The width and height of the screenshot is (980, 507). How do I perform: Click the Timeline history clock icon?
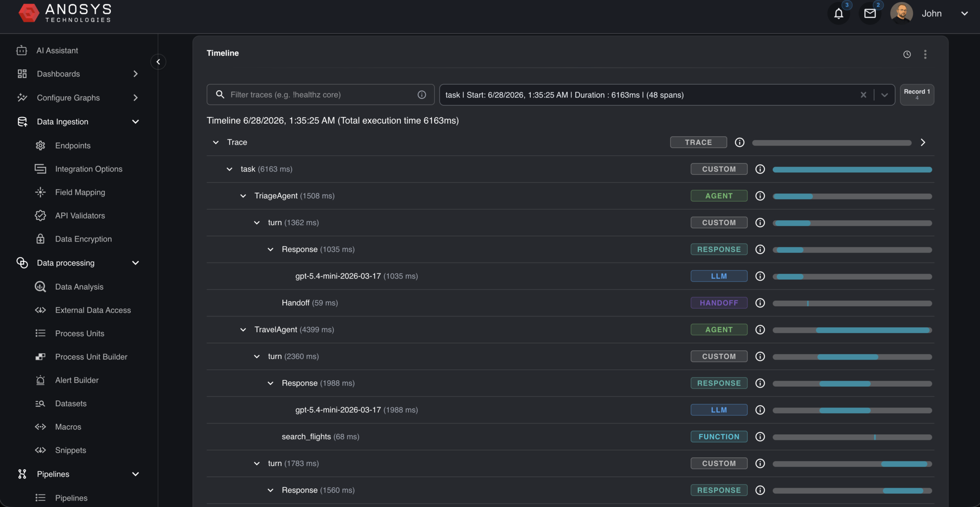coord(907,54)
